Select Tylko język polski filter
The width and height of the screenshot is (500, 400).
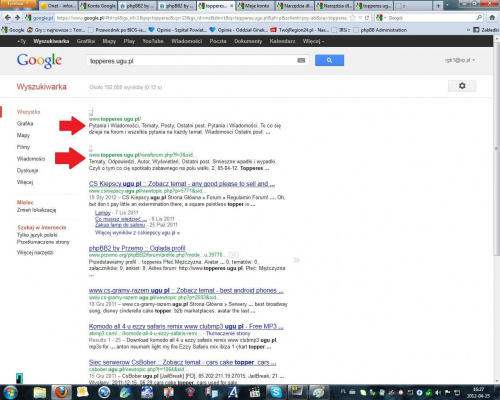37,235
